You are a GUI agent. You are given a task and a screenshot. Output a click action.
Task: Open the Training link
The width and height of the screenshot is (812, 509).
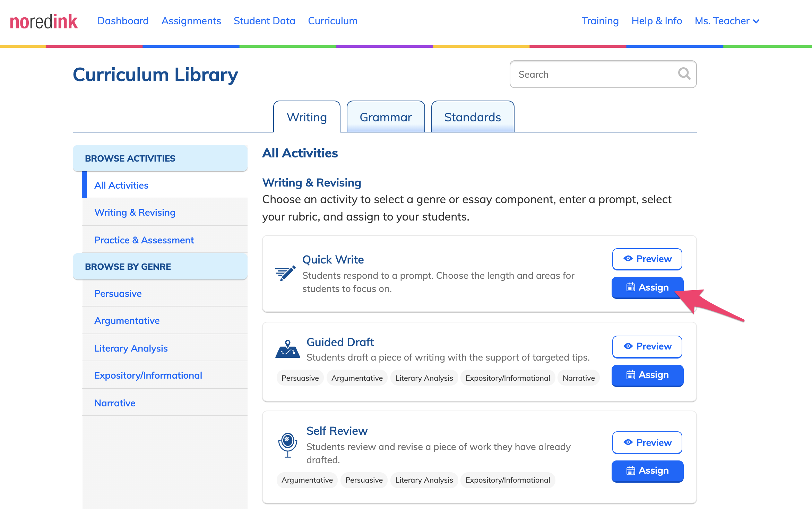[x=600, y=21]
